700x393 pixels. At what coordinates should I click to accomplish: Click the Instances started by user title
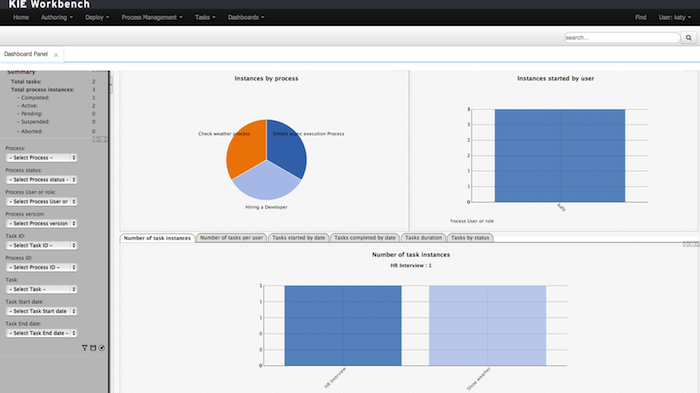click(x=555, y=79)
